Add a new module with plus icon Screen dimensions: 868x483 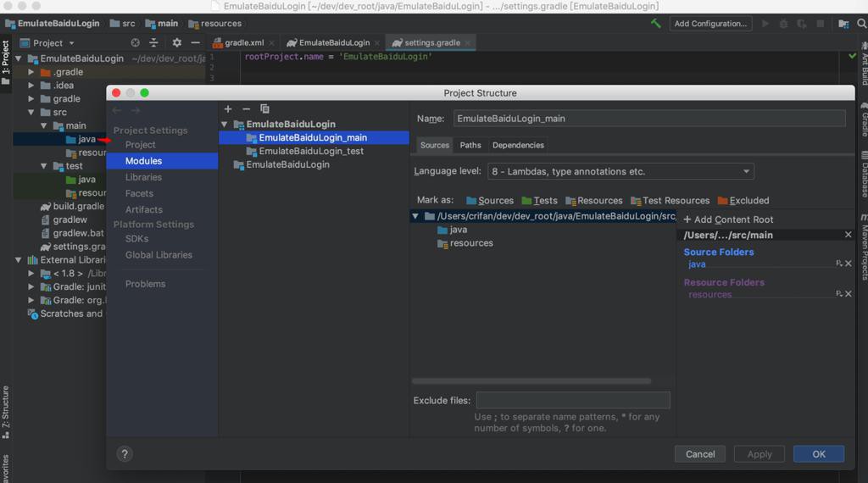coord(228,109)
